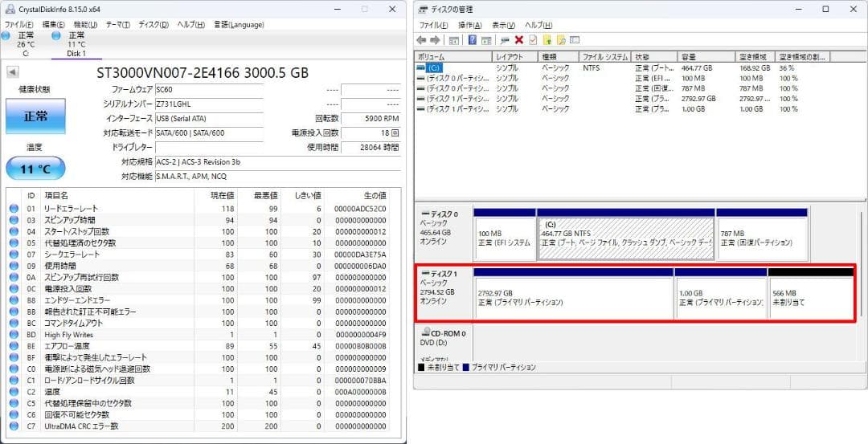Image resolution: width=868 pixels, height=444 pixels.
Task: Sort by ファイル システム column header
Action: coord(605,57)
